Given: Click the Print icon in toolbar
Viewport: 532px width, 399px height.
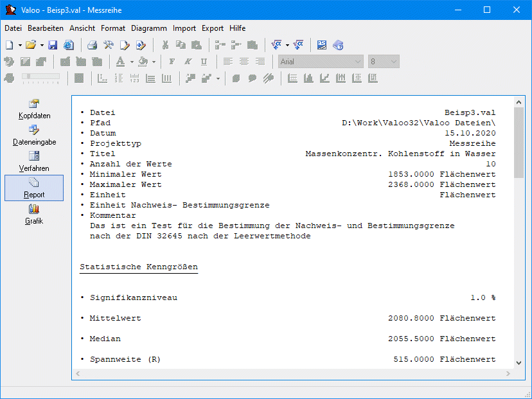Looking at the screenshot, I should [93, 45].
